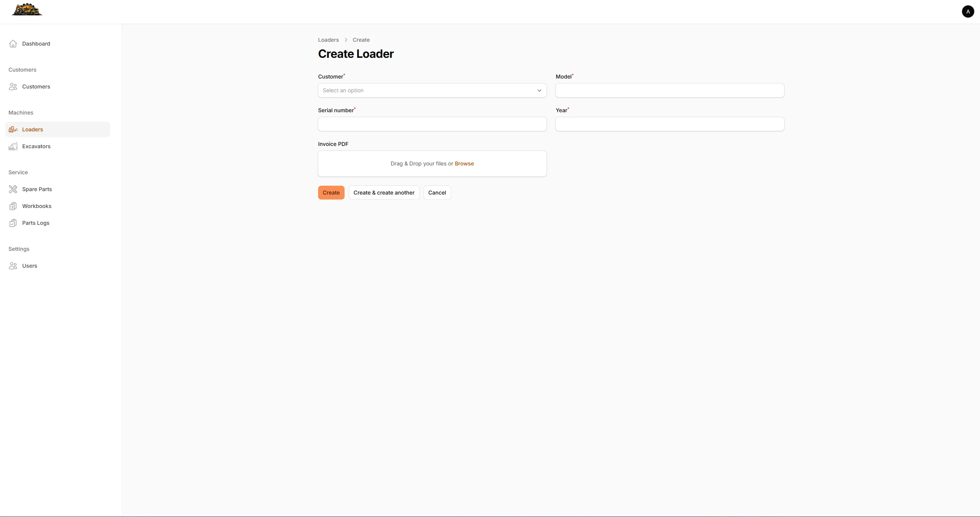Open Users settings in the sidebar
The height and width of the screenshot is (517, 980).
pyautogui.click(x=57, y=266)
